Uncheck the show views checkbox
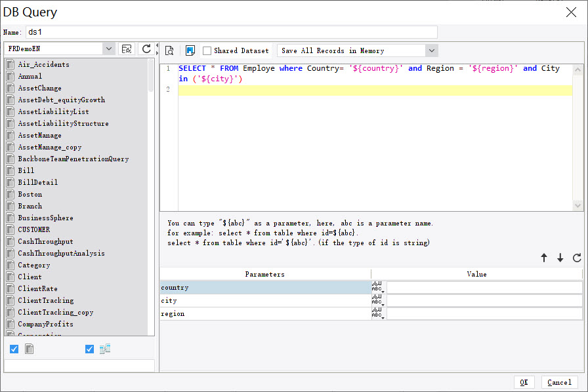Image resolution: width=588 pixels, height=392 pixels. (90, 349)
